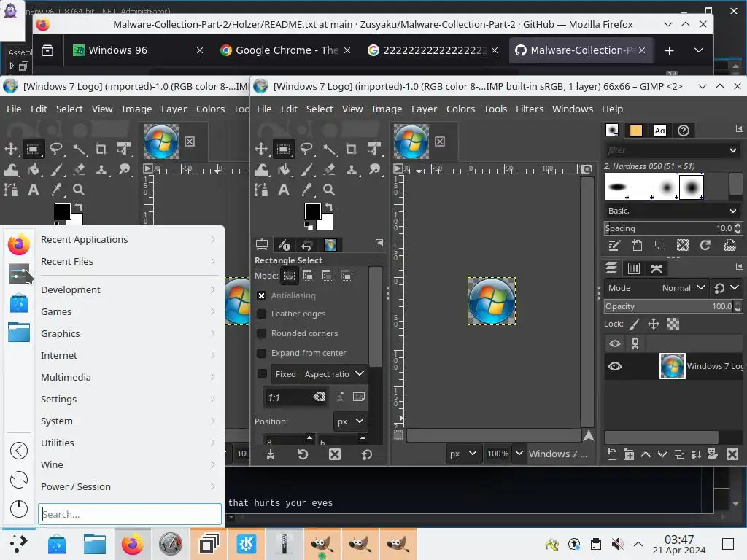Screen dimensions: 747x560
Task: Click the black foreground color swatch in GIMP <2>
Action: pyautogui.click(x=312, y=211)
